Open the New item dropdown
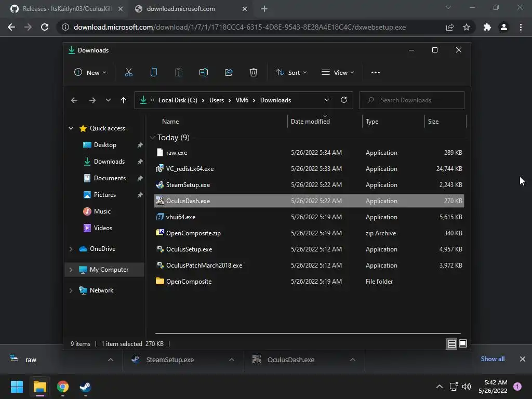Image resolution: width=532 pixels, height=399 pixels. point(90,72)
